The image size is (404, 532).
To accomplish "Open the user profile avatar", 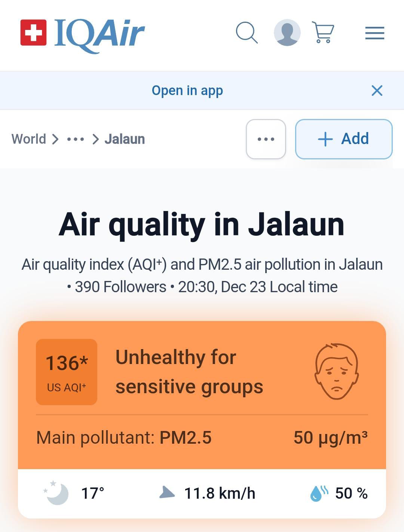I will (x=287, y=33).
